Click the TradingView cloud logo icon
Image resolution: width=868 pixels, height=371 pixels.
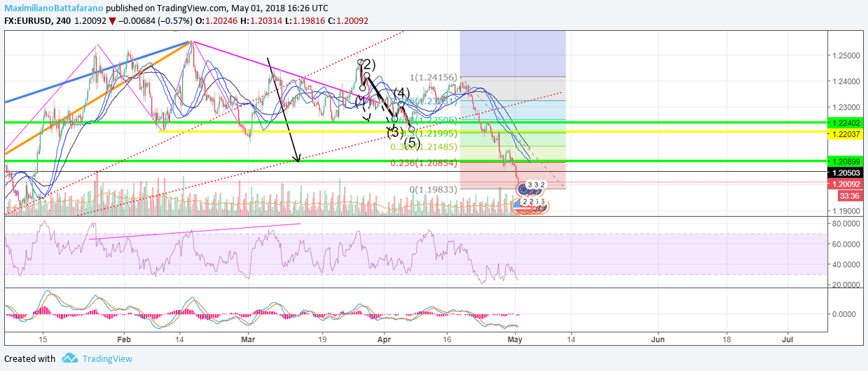point(69,358)
